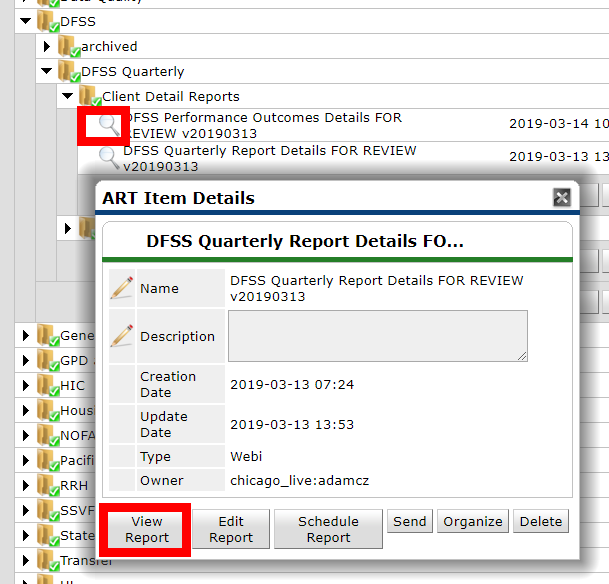Screen dimensions: 609x584
Task: Click the View Report button
Action: coord(146,529)
